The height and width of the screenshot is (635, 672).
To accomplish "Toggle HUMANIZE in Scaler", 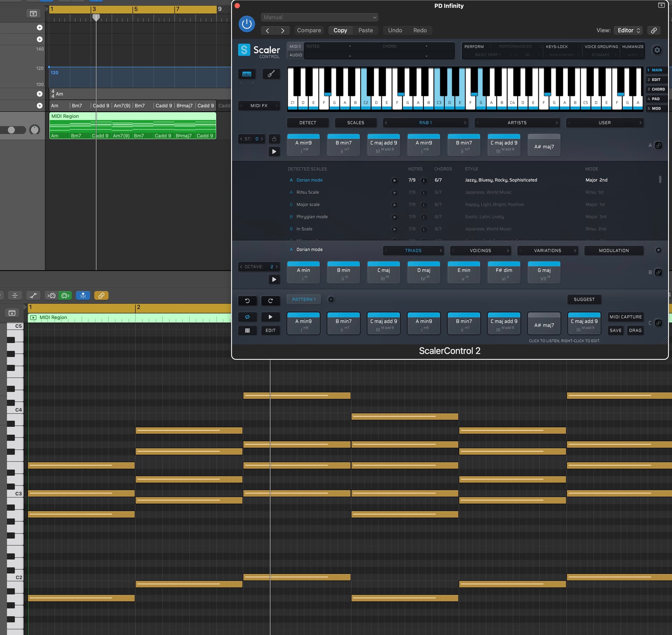I will (632, 47).
